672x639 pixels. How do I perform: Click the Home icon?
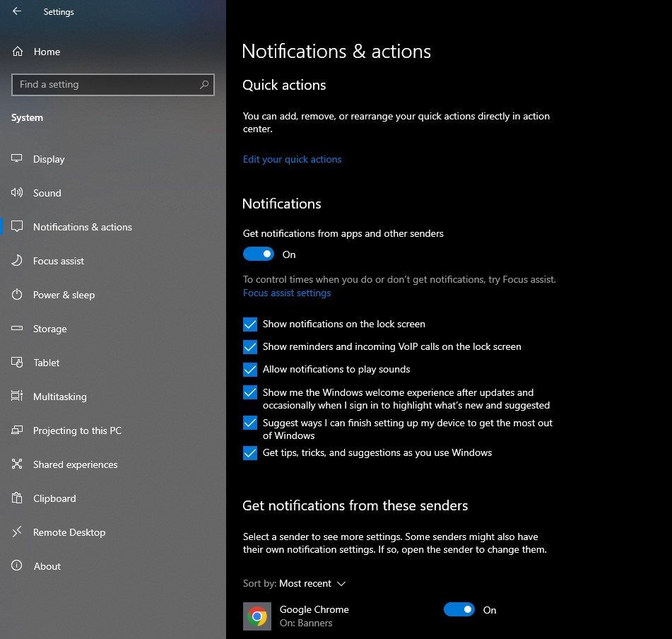point(16,51)
